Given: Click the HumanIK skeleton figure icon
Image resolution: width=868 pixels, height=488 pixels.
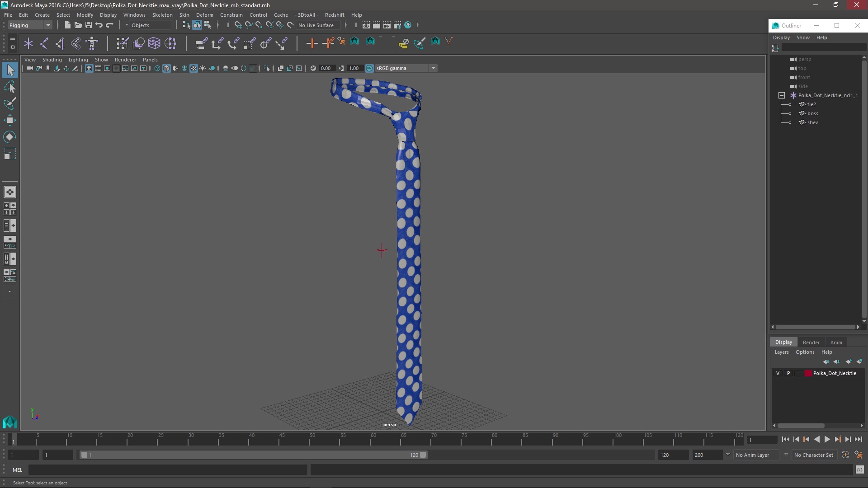Looking at the screenshot, I should tap(92, 43).
